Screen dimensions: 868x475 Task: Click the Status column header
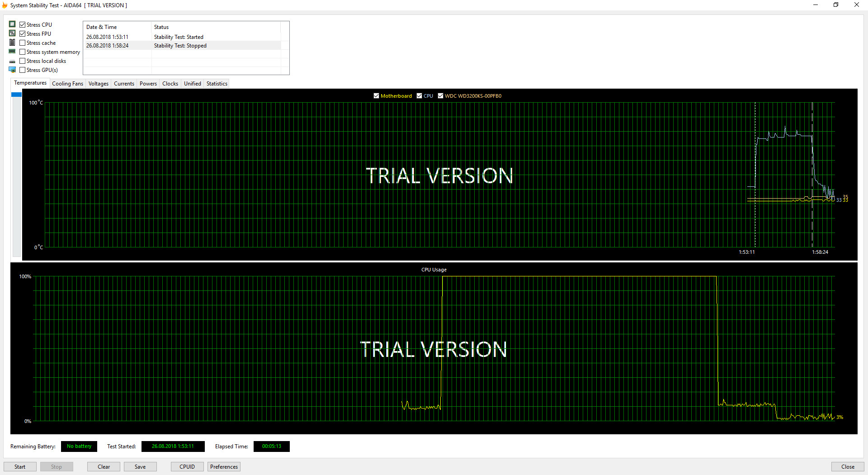point(216,27)
